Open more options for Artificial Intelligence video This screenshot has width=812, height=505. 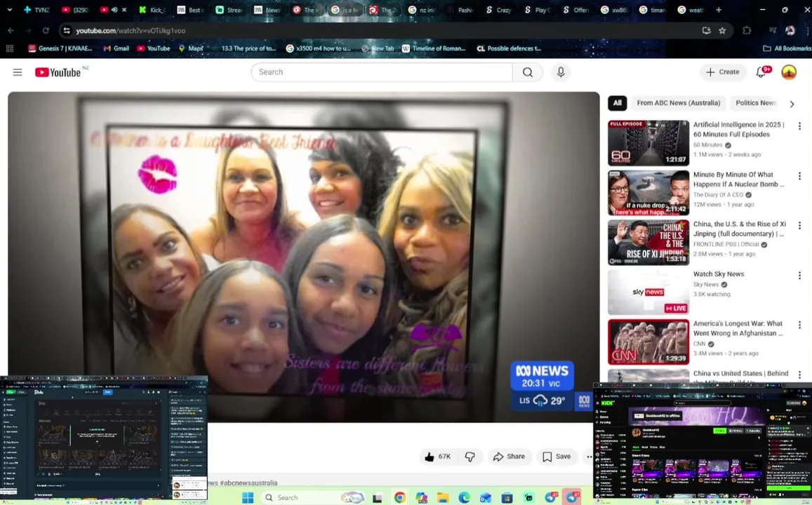point(799,126)
